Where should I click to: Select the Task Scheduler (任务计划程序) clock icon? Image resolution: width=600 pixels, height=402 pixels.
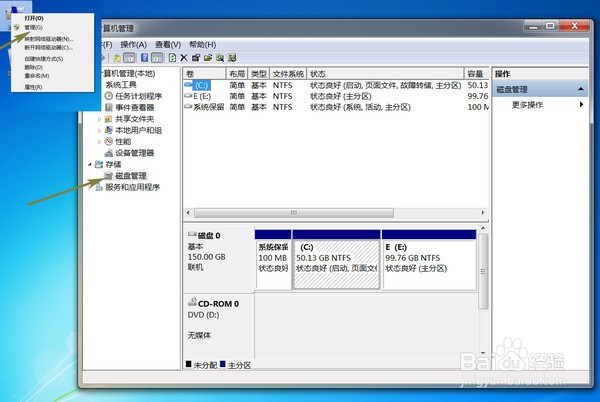109,96
